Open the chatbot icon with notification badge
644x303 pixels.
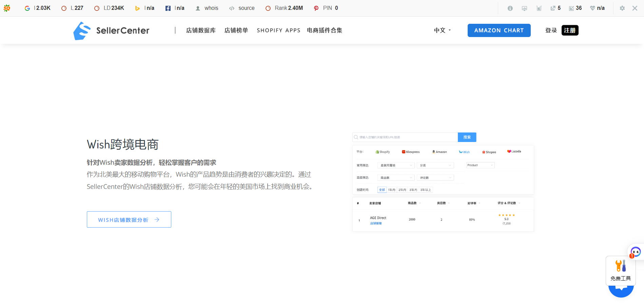click(635, 252)
